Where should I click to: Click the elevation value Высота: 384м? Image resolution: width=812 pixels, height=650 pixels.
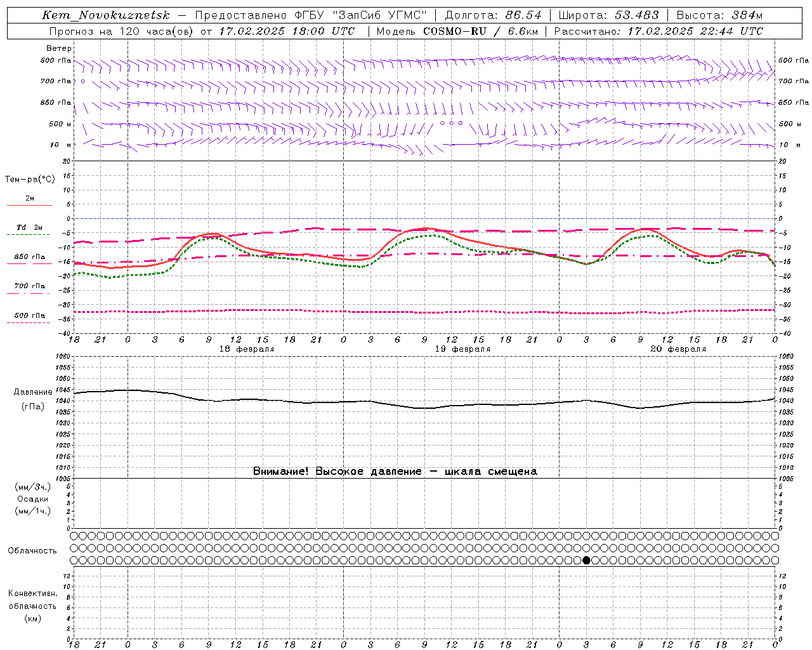(x=719, y=15)
